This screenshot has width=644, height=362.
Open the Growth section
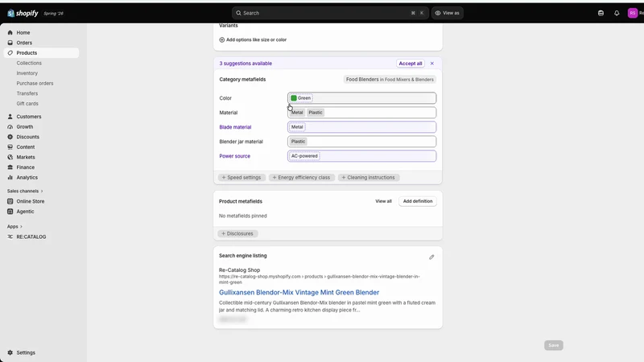click(x=25, y=127)
